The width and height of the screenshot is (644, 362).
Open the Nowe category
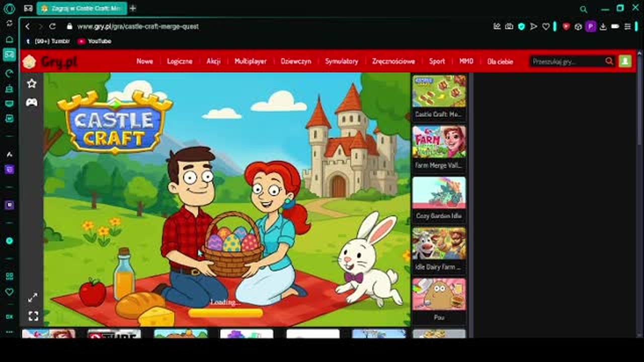click(144, 61)
